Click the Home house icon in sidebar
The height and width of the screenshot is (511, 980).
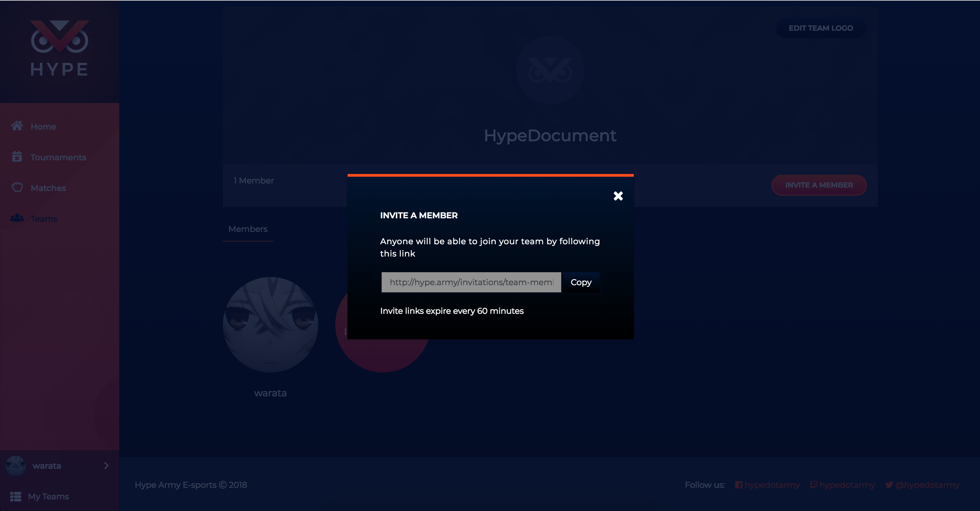click(17, 126)
